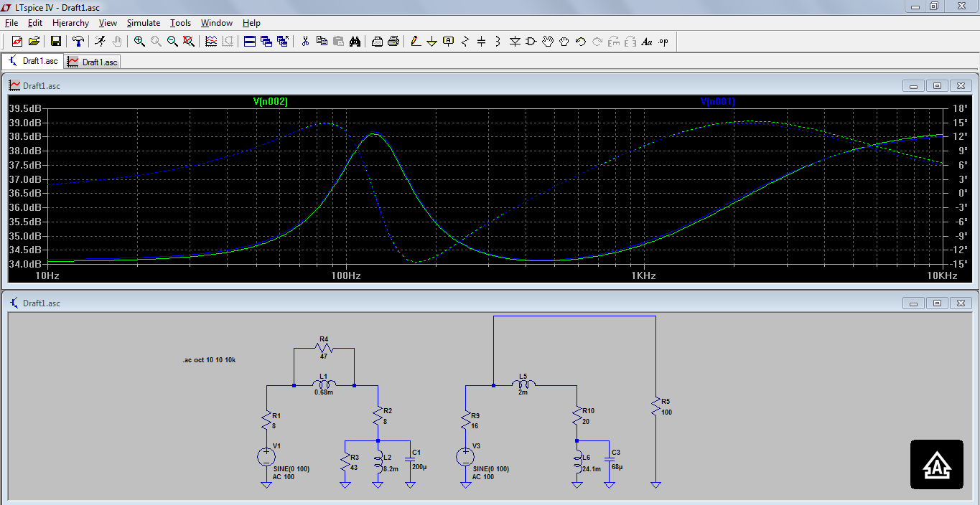Open the Simulate menu
This screenshot has height=505, width=980.
(144, 23)
